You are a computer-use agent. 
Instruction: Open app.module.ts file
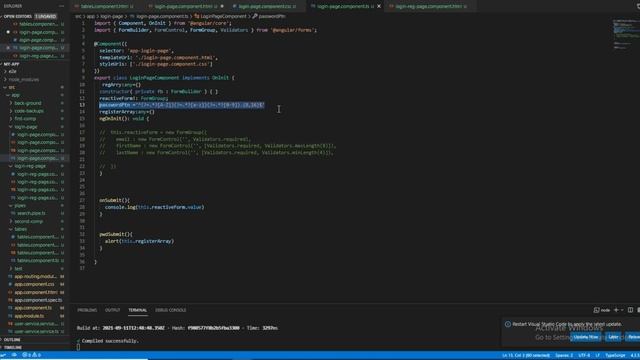29,316
